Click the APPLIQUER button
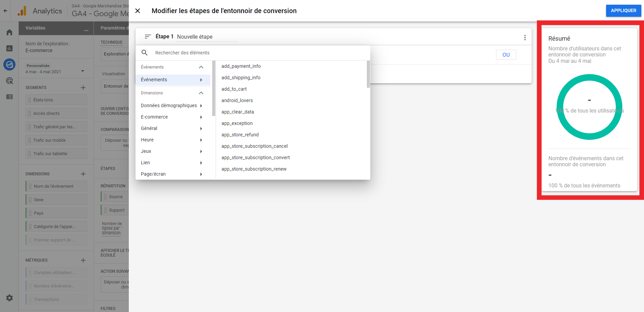This screenshot has height=312, width=644. click(623, 11)
